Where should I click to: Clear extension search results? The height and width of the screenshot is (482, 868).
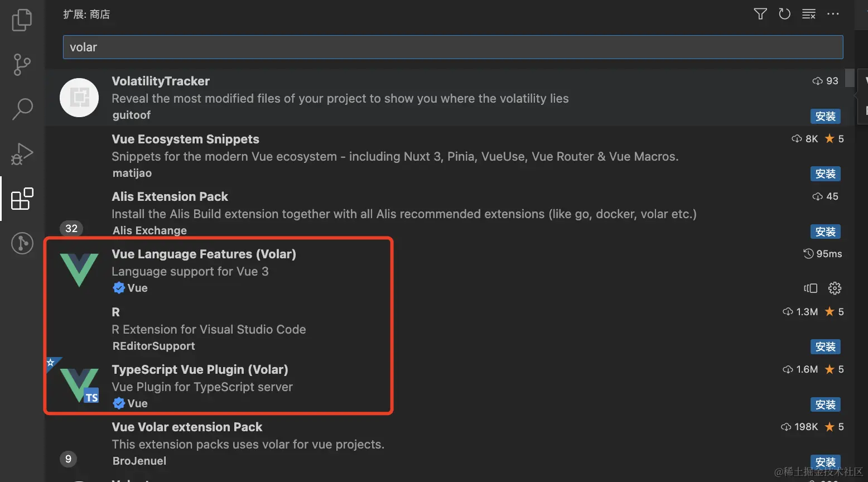point(809,14)
